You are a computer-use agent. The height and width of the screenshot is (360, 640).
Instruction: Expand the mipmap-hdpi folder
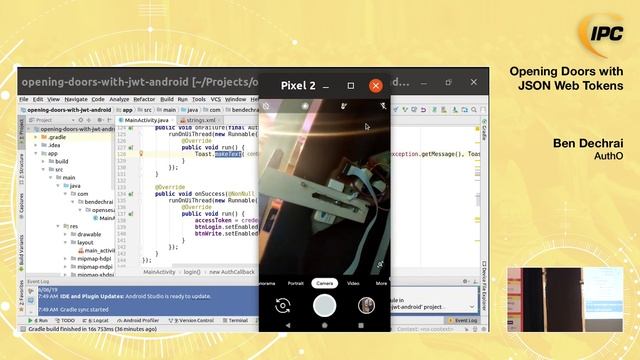pyautogui.click(x=66, y=259)
